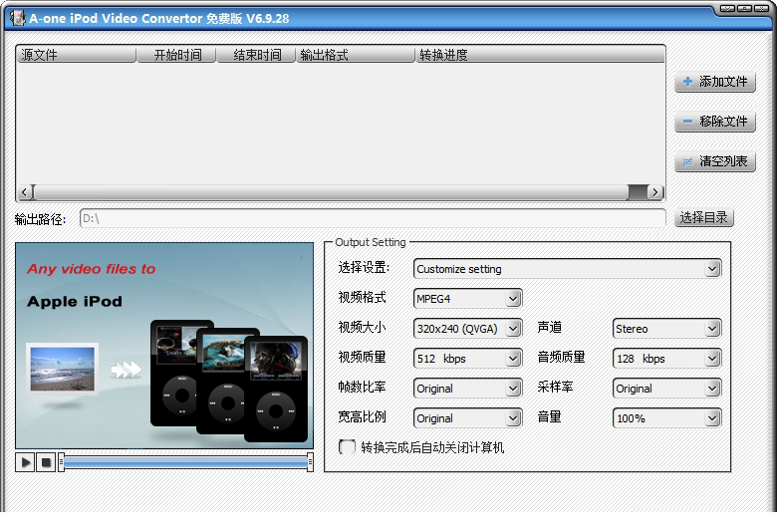Click the end time (结束时间) column header

(256, 55)
